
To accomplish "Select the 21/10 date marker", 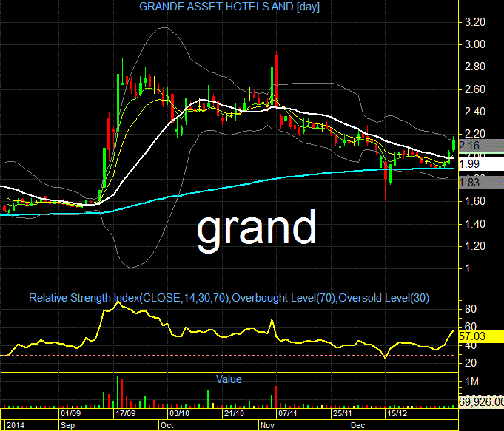I will point(234,413).
